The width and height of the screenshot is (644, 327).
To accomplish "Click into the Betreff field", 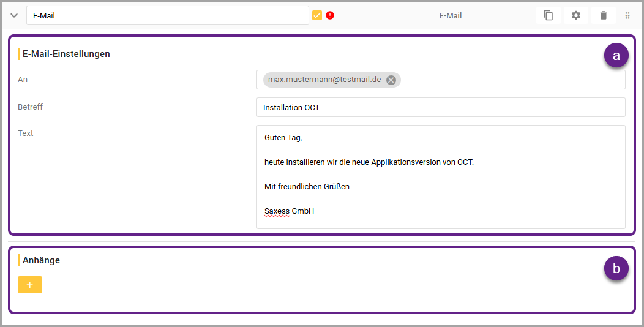I will pyautogui.click(x=441, y=107).
